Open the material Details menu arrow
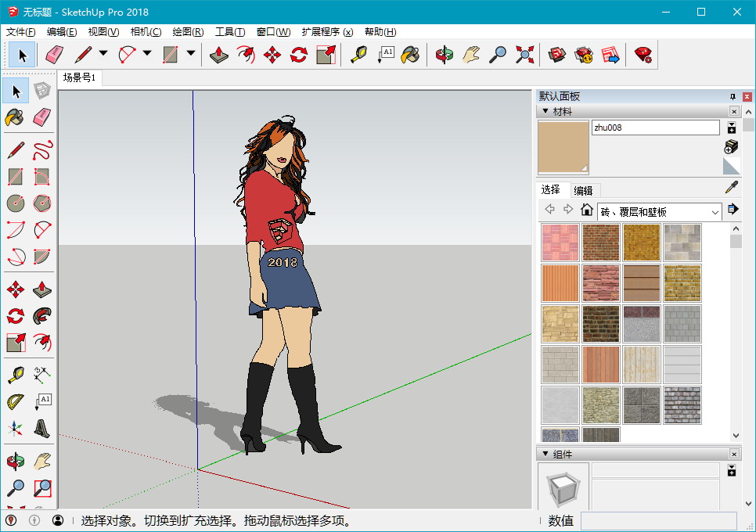This screenshot has width=756, height=532. (x=733, y=209)
